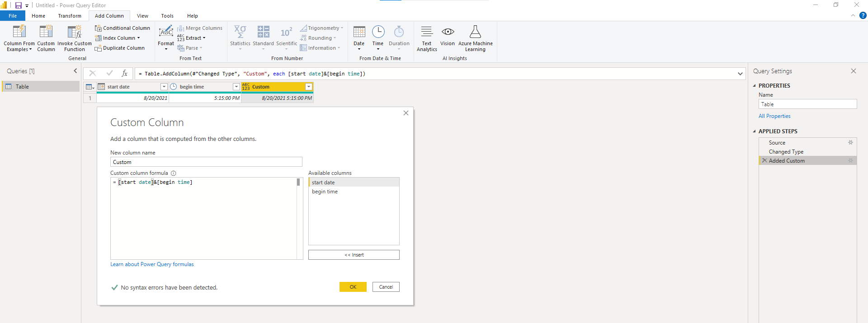Switch to the View tab
868x323 pixels.
(x=142, y=16)
